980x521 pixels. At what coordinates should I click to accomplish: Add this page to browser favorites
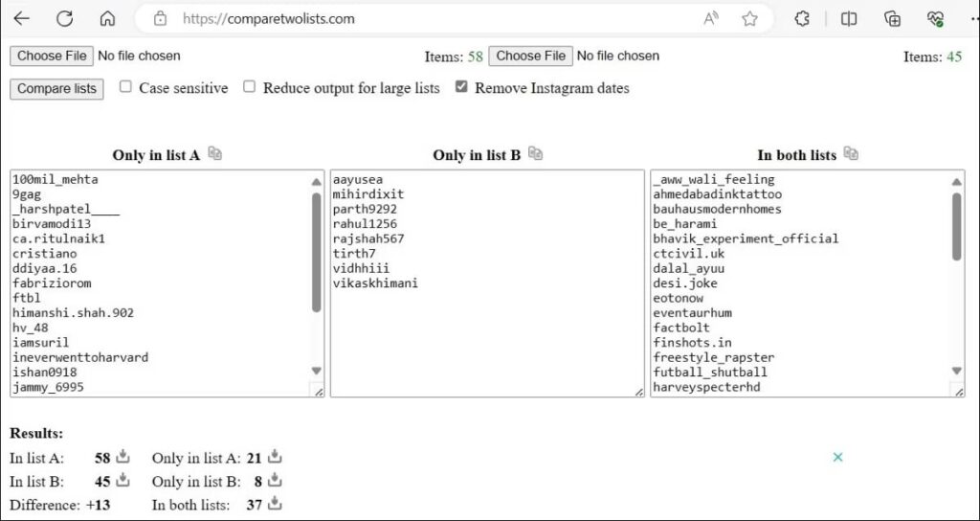tap(750, 18)
